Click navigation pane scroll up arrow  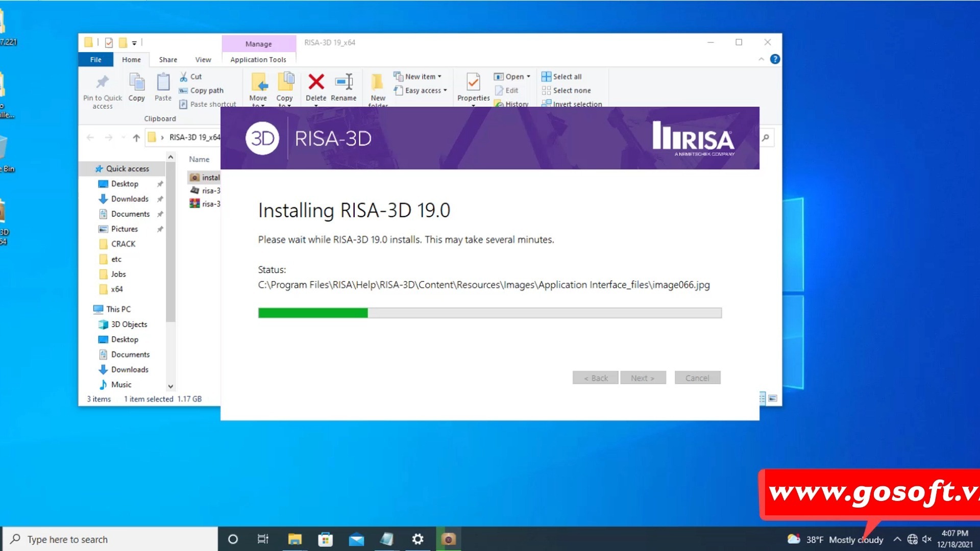(170, 157)
